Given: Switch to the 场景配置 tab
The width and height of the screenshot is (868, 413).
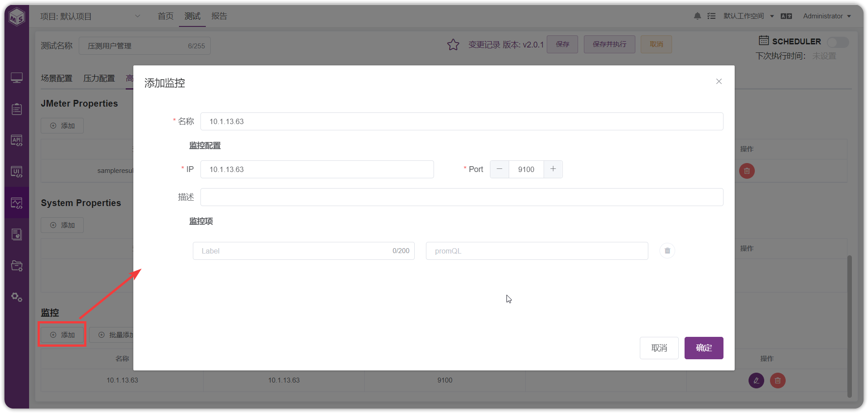Looking at the screenshot, I should click(56, 78).
